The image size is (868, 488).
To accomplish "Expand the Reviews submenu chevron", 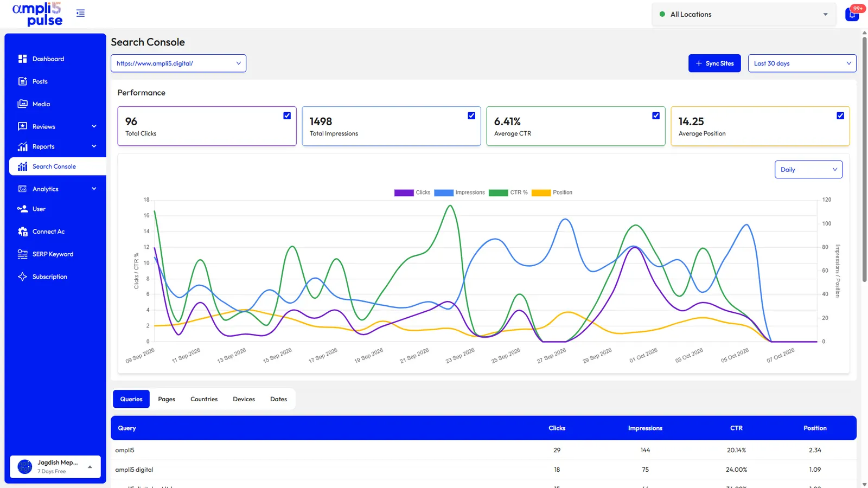I will [x=94, y=126].
